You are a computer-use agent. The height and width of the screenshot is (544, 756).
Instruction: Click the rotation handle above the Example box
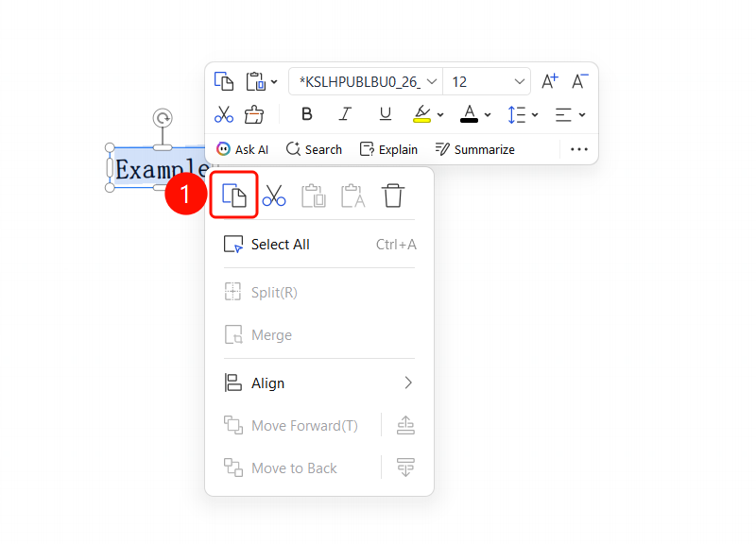(x=163, y=117)
